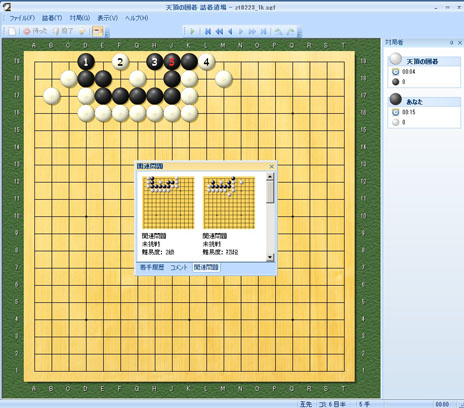The width and height of the screenshot is (464, 408).
Task: Switch to the 着手履歴 tab
Action: pyautogui.click(x=152, y=267)
